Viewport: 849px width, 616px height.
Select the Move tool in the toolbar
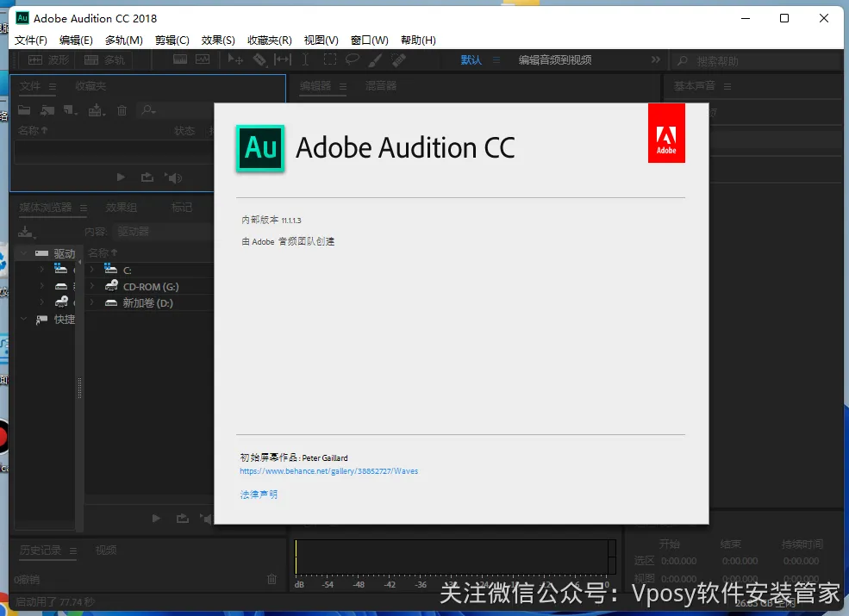235,59
